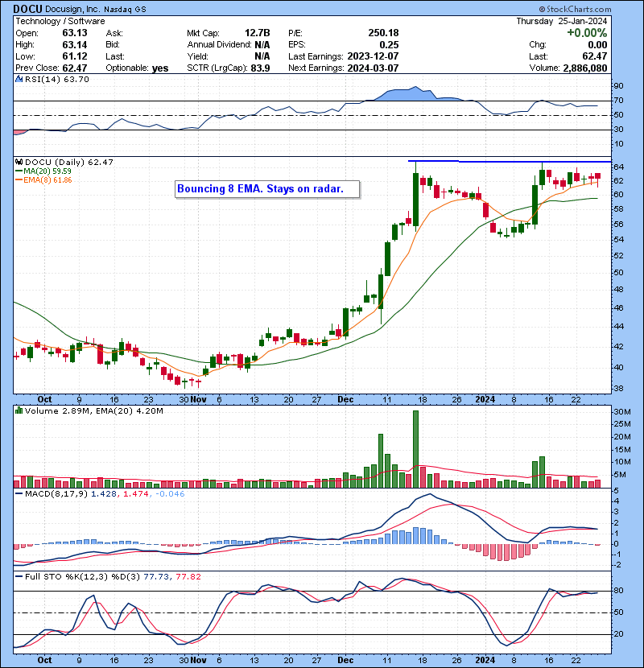Image resolution: width=644 pixels, height=668 pixels.
Task: Click the volume bars icon beside Volume 2.89M
Action: point(19,410)
